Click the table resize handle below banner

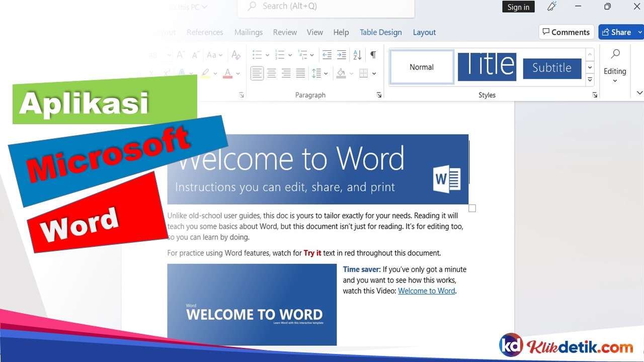pyautogui.click(x=472, y=208)
